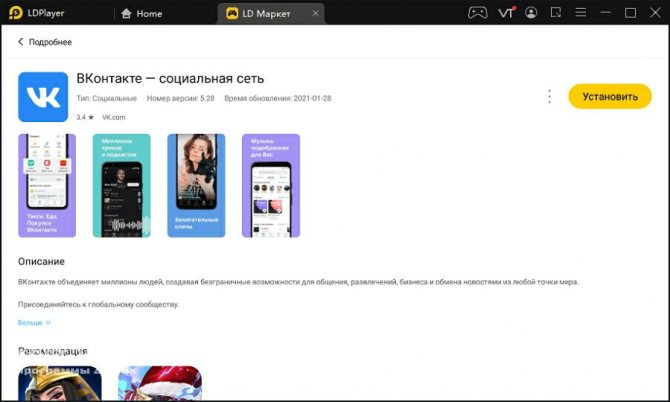
Task: Expand the description with Больше
Action: click(34, 323)
